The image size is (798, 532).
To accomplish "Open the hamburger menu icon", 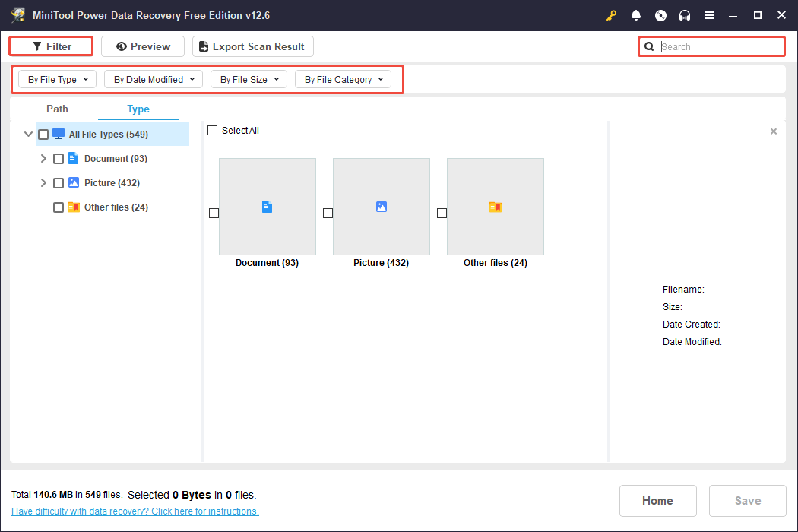I will [x=709, y=15].
